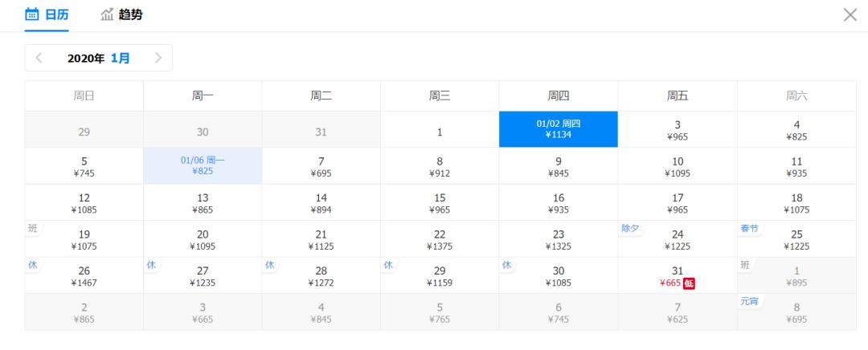
Task: Select the highlighted 01/02 周四 date
Action: (x=559, y=129)
